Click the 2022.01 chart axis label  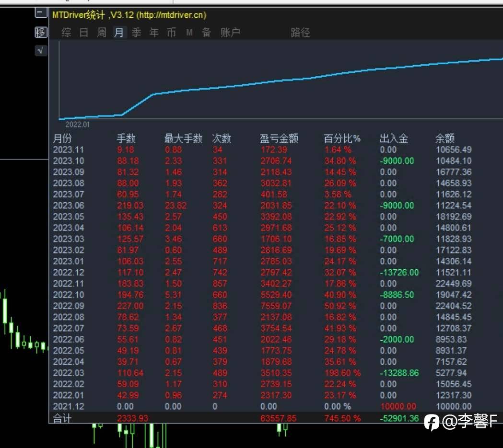coord(78,125)
